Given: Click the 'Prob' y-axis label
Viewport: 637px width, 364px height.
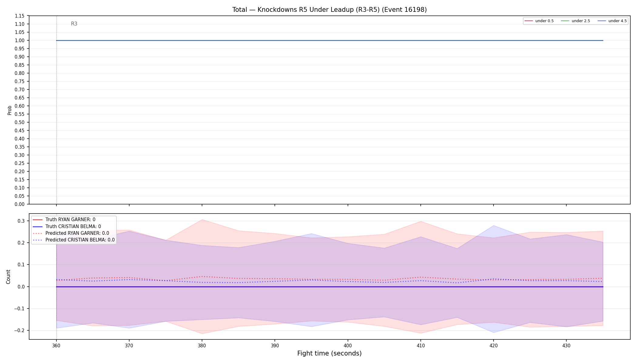Looking at the screenshot, I should point(9,110).
